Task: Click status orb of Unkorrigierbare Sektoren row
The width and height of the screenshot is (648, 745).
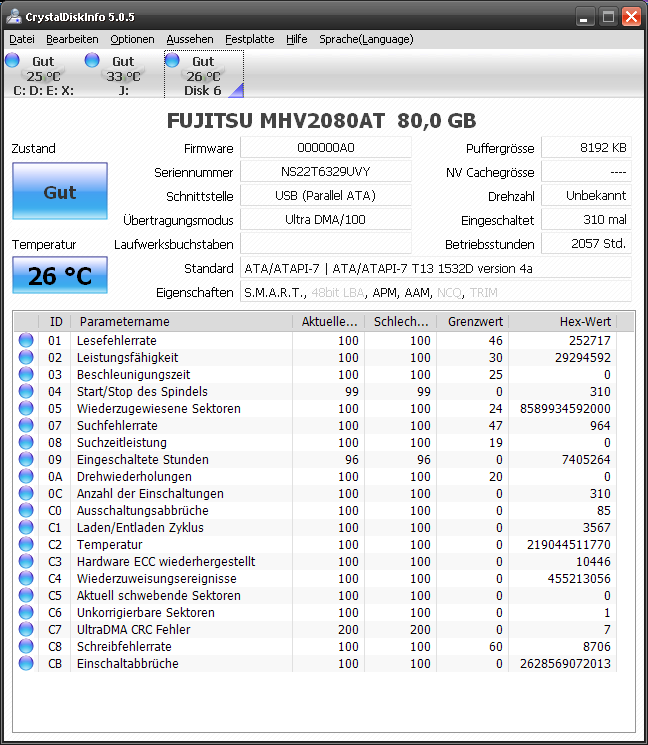Action: pos(26,612)
